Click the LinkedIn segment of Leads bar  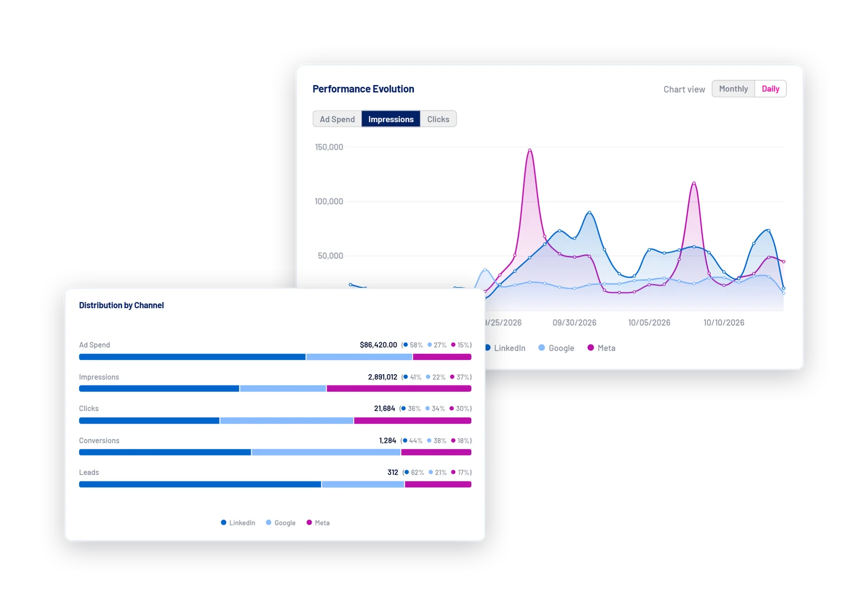click(x=200, y=484)
